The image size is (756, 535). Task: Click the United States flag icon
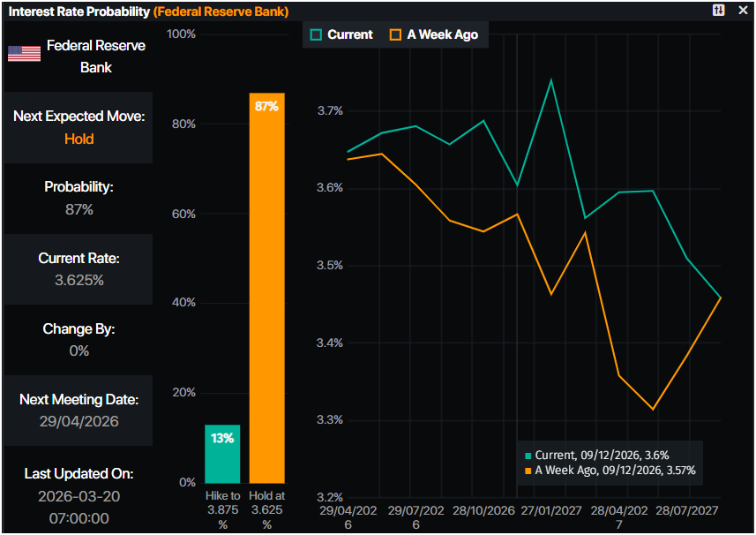click(x=24, y=53)
